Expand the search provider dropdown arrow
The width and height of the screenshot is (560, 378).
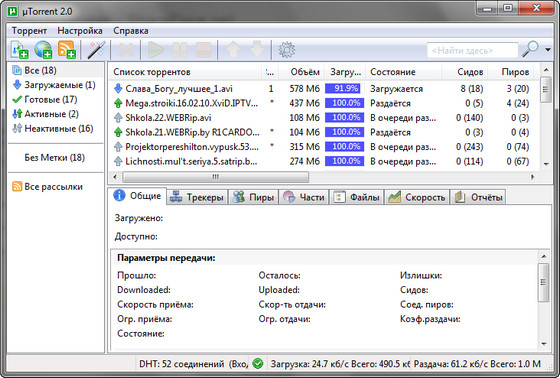point(548,50)
